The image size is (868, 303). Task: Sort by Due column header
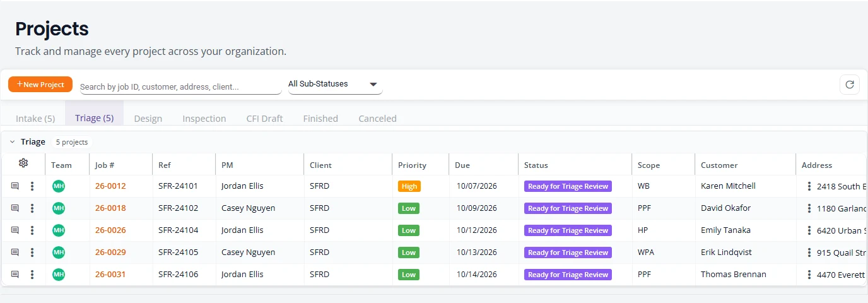[462, 165]
